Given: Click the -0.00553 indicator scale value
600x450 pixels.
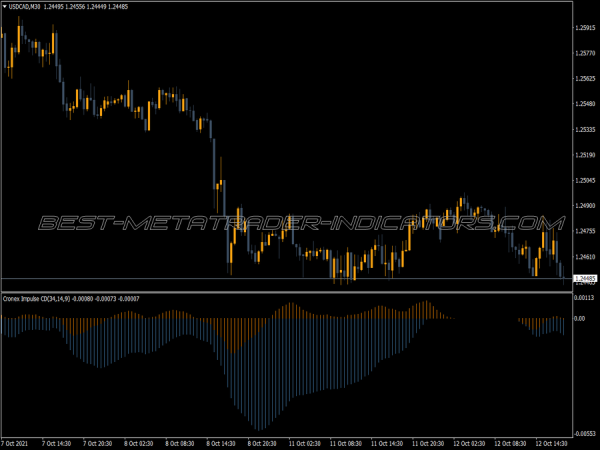Looking at the screenshot, I should click(585, 434).
